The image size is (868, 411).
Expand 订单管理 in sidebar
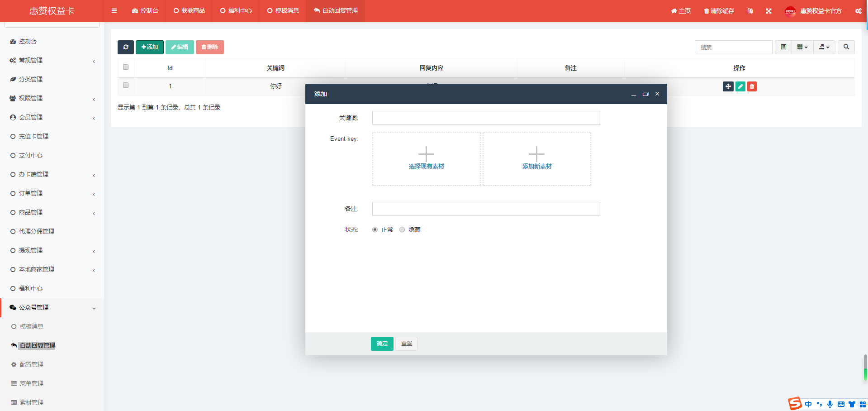click(52, 193)
